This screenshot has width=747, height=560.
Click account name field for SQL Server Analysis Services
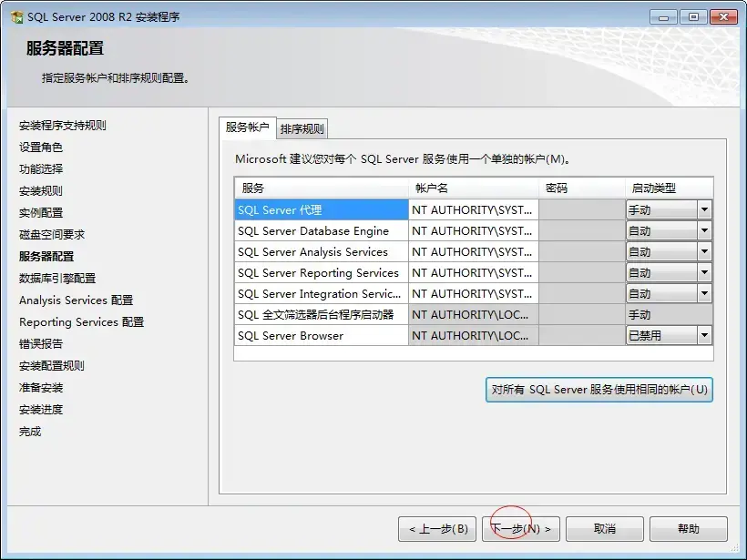(474, 251)
